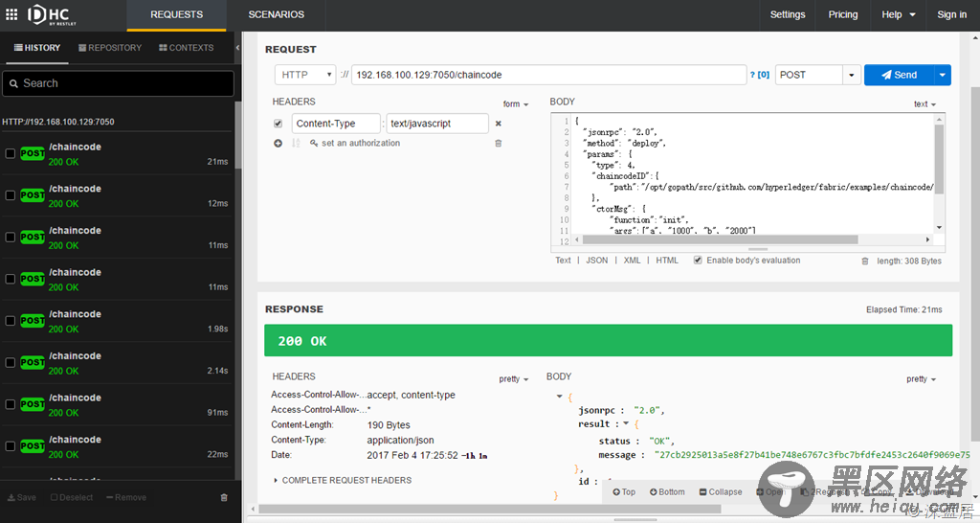Set body format to XML
Image resolution: width=980 pixels, height=523 pixels.
(x=632, y=261)
